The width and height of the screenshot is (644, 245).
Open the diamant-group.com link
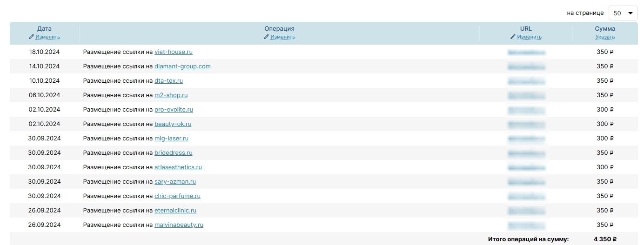(182, 66)
